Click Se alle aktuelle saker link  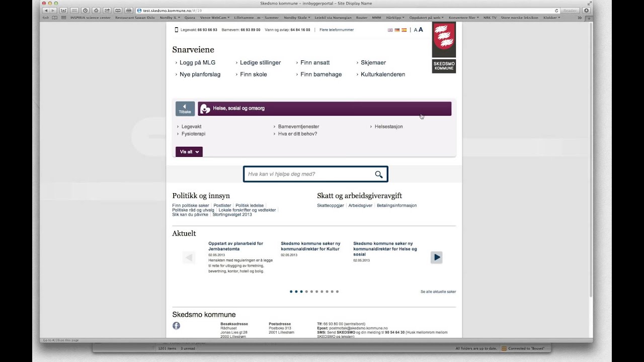click(x=438, y=292)
